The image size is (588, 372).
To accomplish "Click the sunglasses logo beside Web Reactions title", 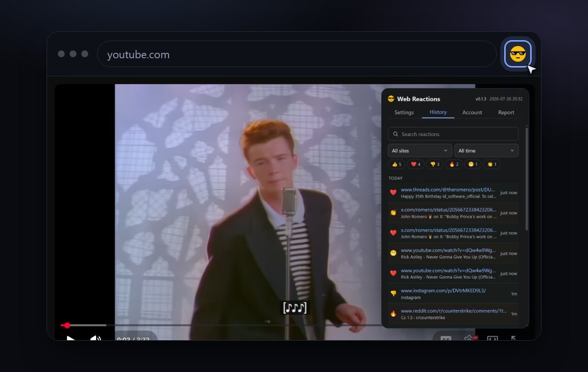I will pyautogui.click(x=391, y=99).
